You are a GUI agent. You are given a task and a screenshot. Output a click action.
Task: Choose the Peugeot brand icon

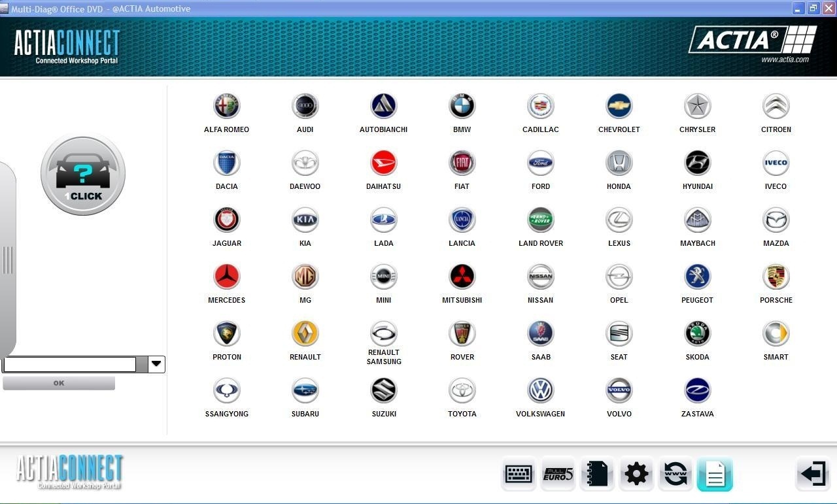[698, 277]
